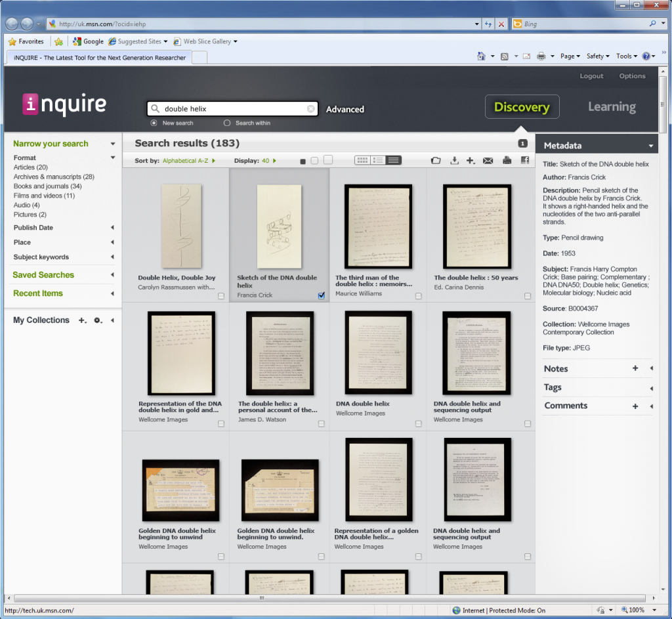Image resolution: width=672 pixels, height=619 pixels.
Task: Expand the Publish Date filter
Action: click(x=112, y=228)
